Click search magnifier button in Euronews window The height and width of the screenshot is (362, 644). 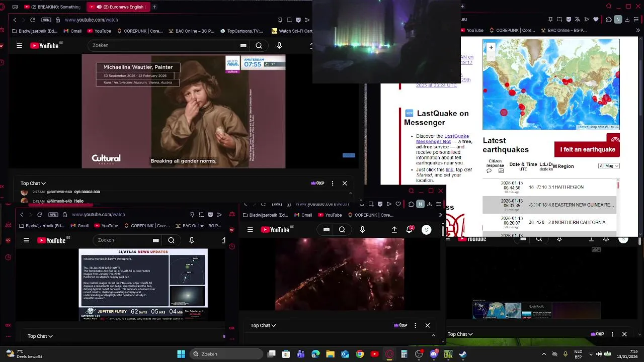[x=259, y=45]
